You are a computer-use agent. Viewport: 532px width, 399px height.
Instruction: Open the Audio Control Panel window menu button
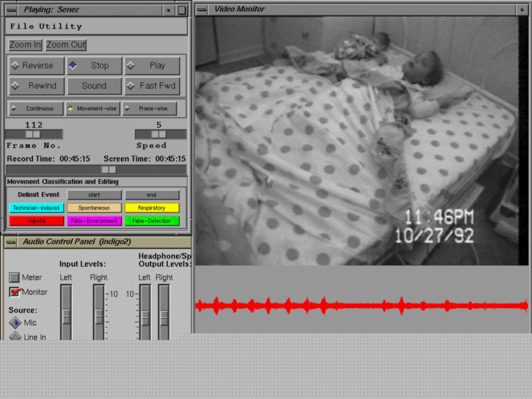click(x=11, y=242)
